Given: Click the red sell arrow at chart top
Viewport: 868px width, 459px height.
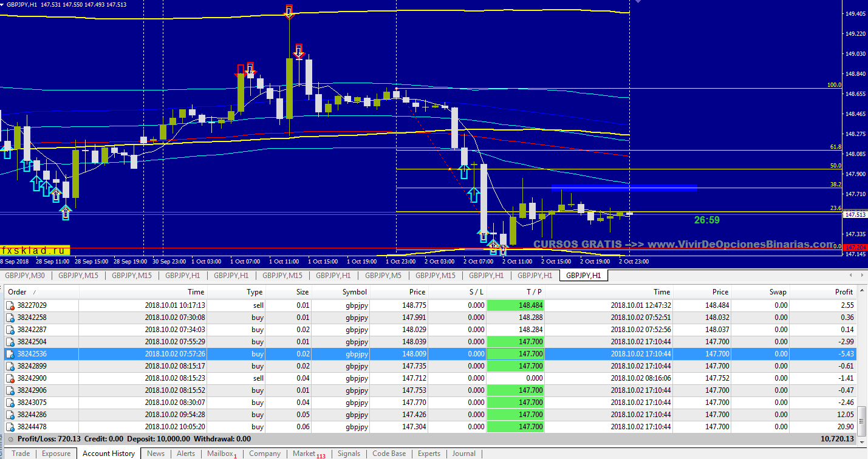Looking at the screenshot, I should point(289,11).
